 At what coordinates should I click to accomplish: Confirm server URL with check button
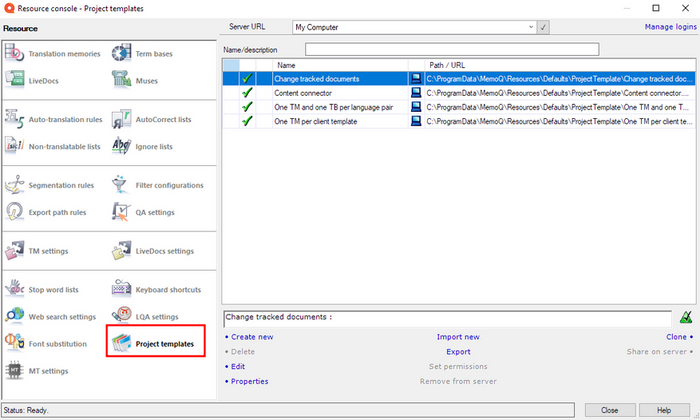(543, 27)
